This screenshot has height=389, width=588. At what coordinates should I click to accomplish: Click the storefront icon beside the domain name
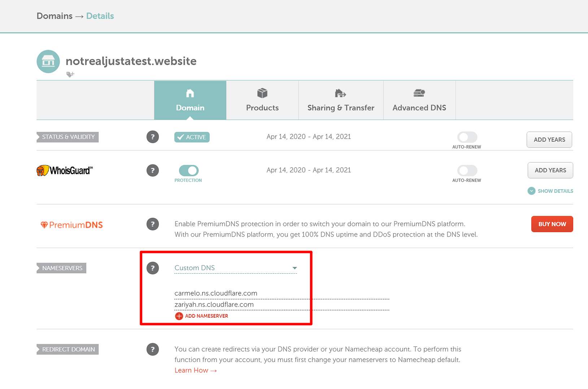(x=48, y=61)
